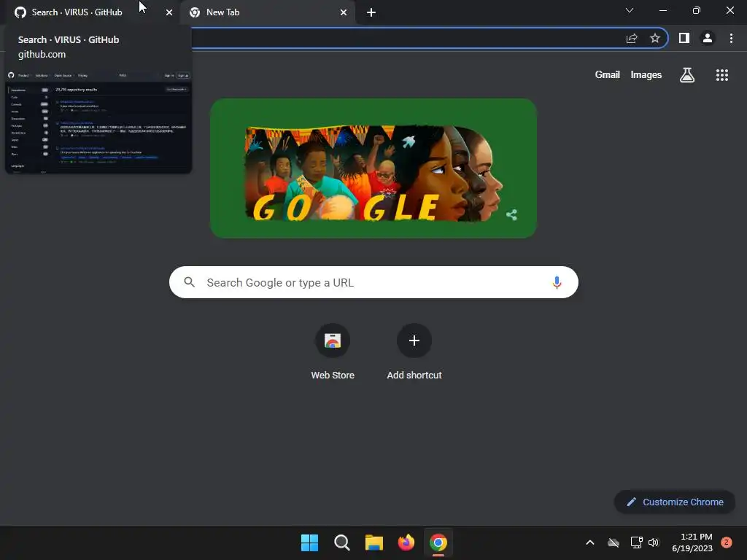Click the magnifier icon in Google search box
Image resolution: width=747 pixels, height=560 pixels.
(189, 282)
